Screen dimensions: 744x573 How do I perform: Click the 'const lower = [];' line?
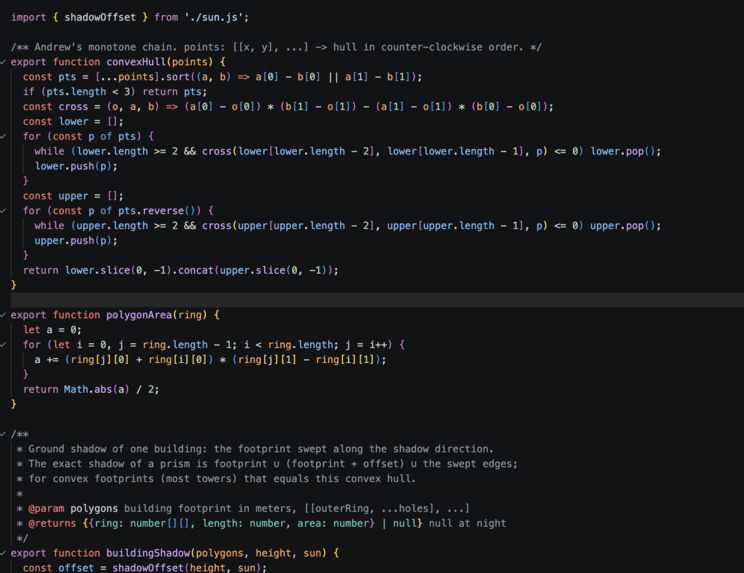tap(73, 121)
